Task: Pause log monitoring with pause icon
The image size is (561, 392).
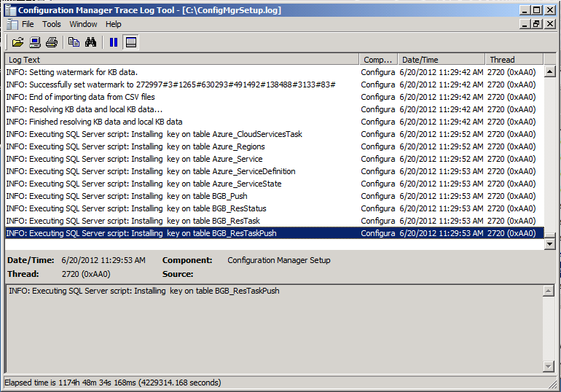Action: 114,42
